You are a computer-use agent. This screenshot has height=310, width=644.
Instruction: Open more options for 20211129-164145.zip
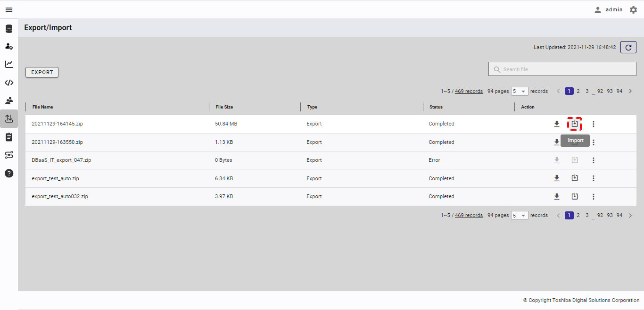[x=594, y=124]
